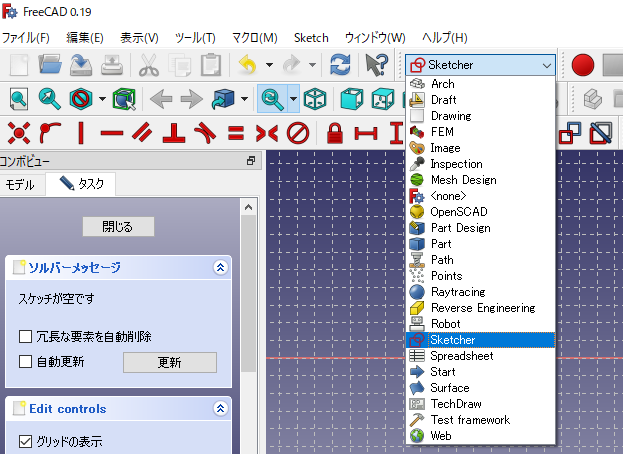Open the 表示(V) menu
The width and height of the screenshot is (623, 454).
[139, 38]
